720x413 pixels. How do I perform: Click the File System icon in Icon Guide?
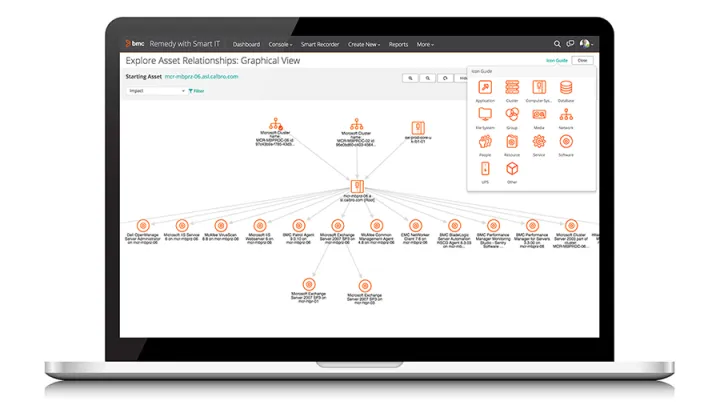[x=485, y=114]
